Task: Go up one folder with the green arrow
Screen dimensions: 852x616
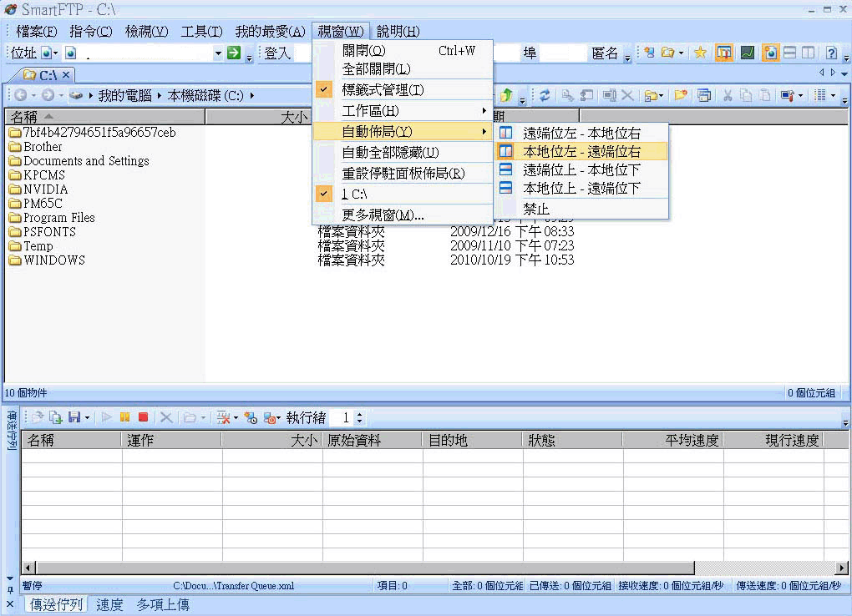Action: (x=506, y=96)
